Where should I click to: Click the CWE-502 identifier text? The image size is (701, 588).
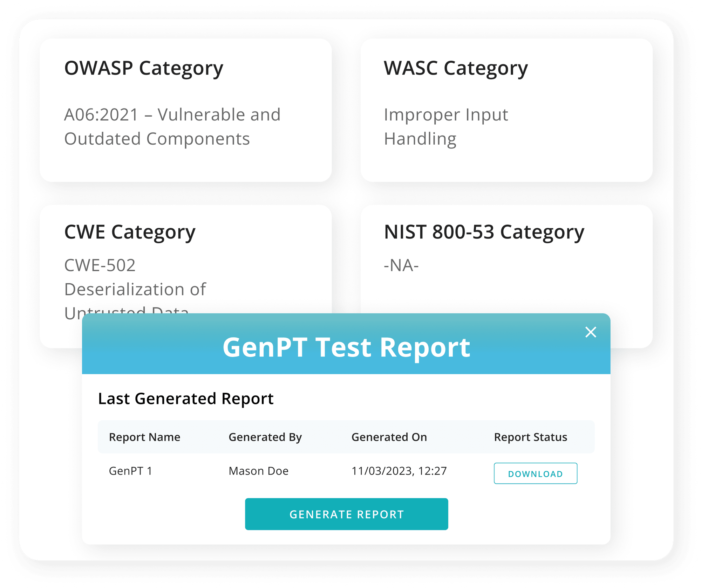click(100, 265)
